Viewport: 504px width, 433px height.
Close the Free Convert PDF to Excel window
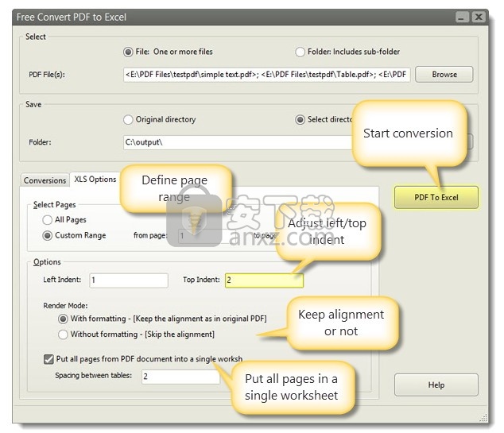(x=479, y=17)
